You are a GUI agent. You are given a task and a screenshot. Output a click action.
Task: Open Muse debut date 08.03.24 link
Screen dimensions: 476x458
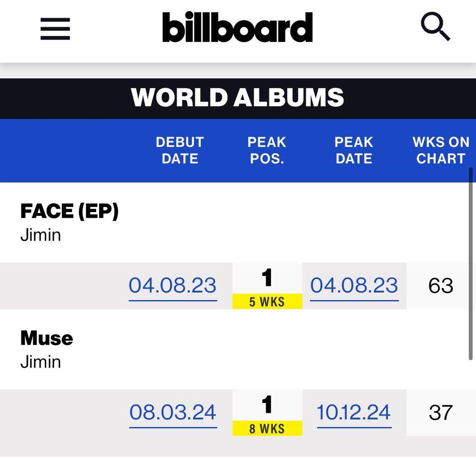173,413
